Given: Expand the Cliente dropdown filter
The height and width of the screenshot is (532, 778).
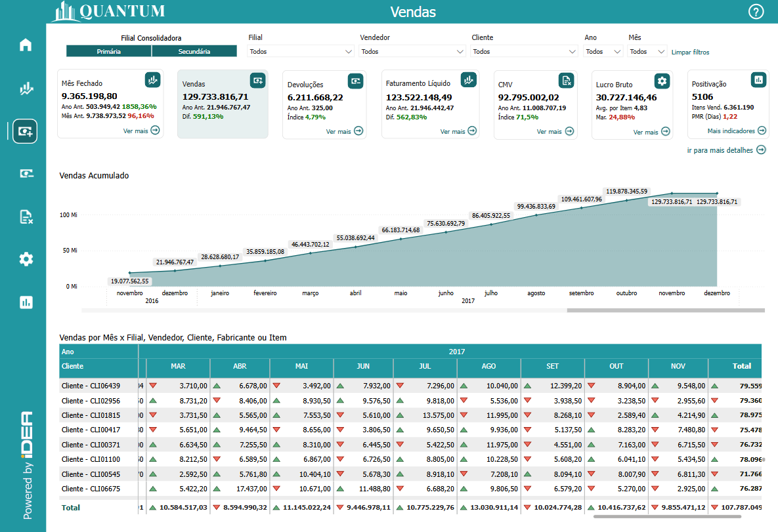Looking at the screenshot, I should pyautogui.click(x=524, y=52).
